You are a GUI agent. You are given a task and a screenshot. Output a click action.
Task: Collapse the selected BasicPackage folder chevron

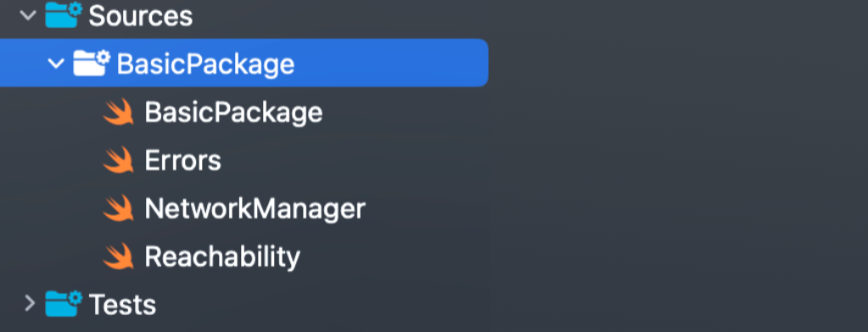pos(56,63)
